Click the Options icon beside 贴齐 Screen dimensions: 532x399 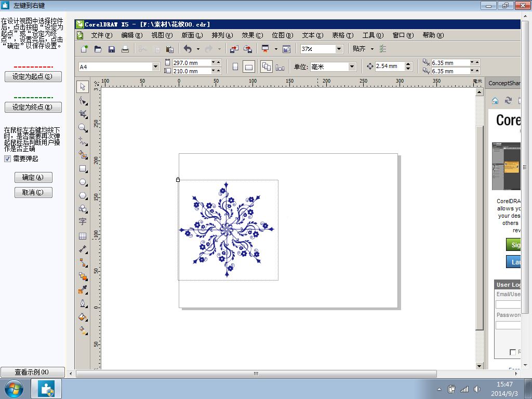click(383, 49)
